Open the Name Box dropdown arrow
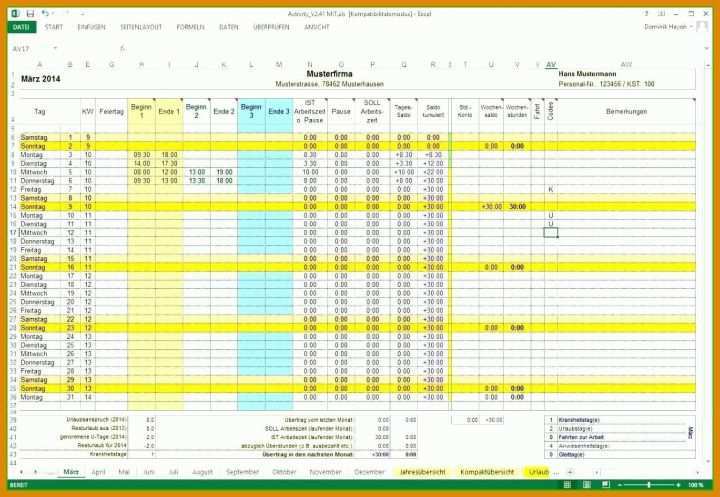This screenshot has width=720, height=497. pyautogui.click(x=55, y=48)
